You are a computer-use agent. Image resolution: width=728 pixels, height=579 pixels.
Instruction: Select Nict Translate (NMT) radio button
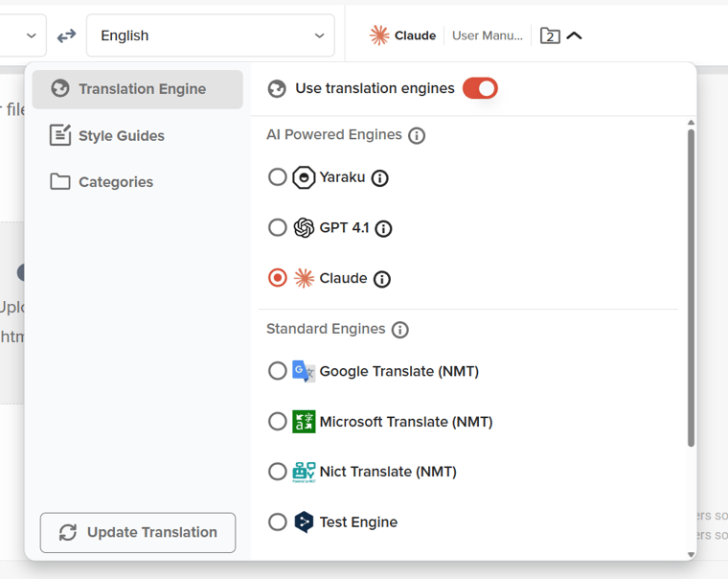tap(277, 472)
